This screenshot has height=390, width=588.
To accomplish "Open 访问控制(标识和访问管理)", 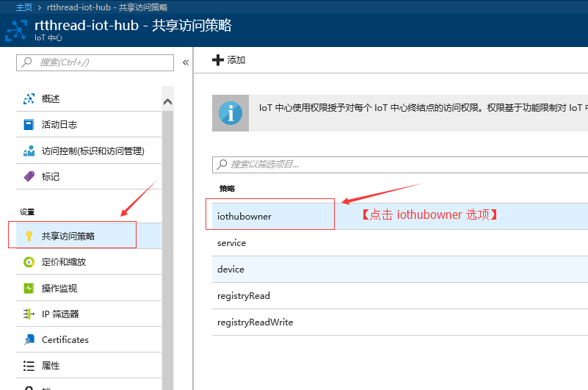I will tap(89, 151).
